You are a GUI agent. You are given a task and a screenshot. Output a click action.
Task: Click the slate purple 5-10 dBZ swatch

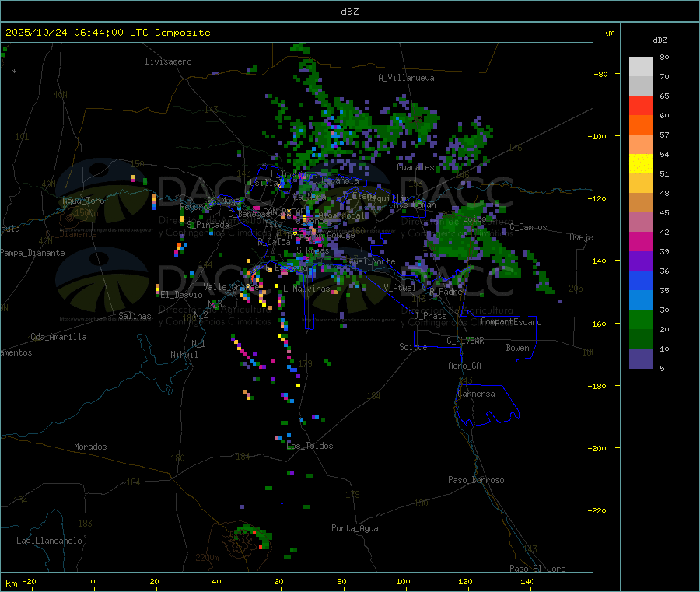pos(641,359)
